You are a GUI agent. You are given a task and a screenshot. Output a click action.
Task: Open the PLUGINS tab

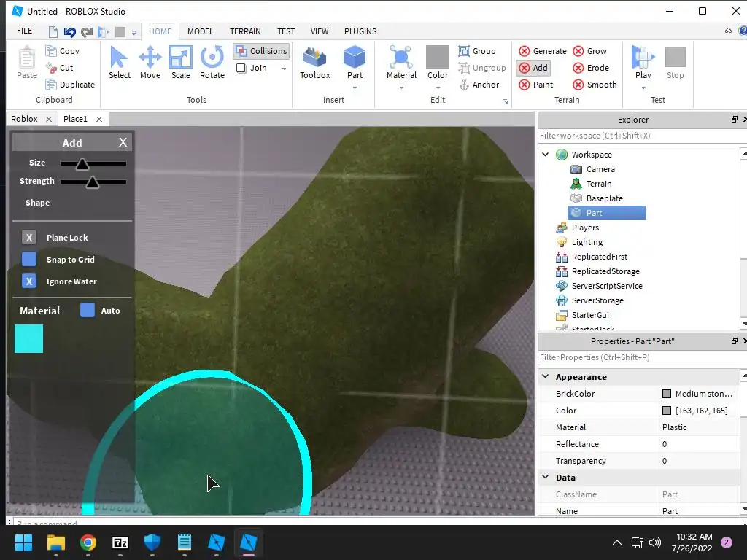pos(360,31)
